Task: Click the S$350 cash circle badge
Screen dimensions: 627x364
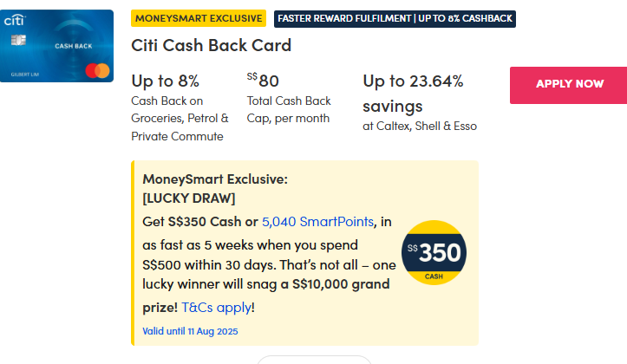Action: [434, 253]
